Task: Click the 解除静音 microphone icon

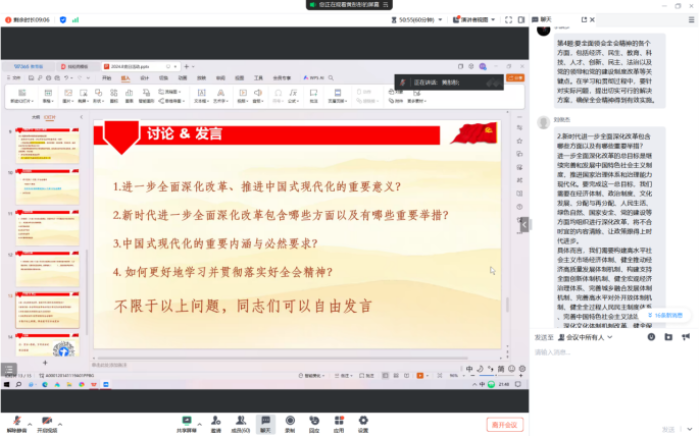Action: tap(16, 421)
